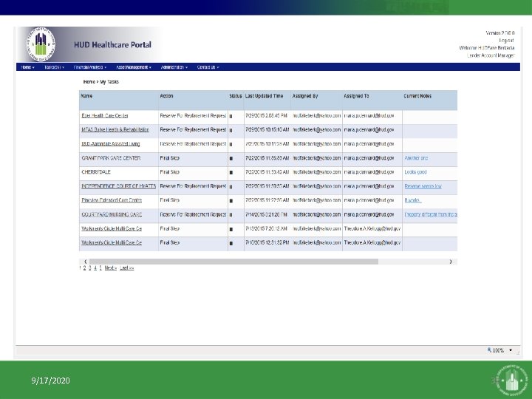This screenshot has width=532, height=399.
Task: Go to page 5 of tasks
Action: click(x=100, y=268)
